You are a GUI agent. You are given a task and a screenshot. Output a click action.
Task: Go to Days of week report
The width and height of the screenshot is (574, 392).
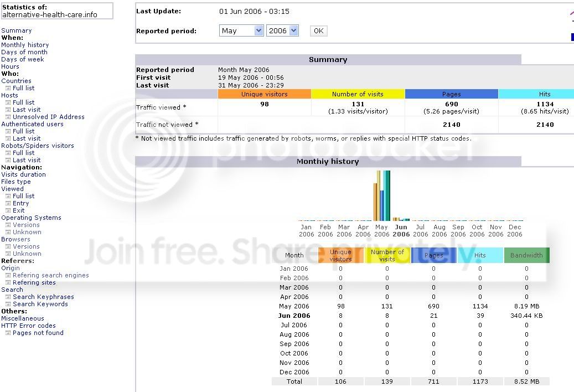[x=22, y=59]
